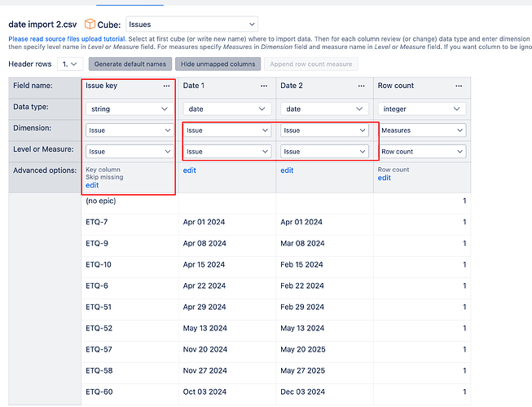This screenshot has width=532, height=407.
Task: Click Hide unmapped columns button
Action: tap(218, 64)
